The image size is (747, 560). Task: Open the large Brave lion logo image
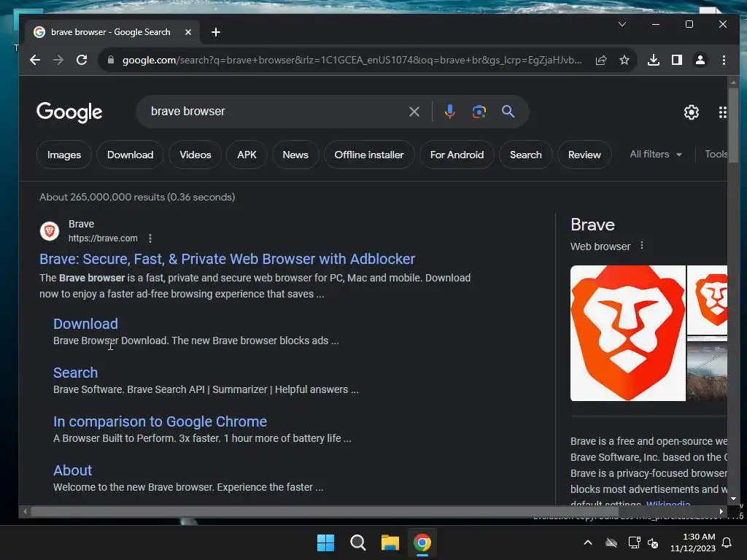pos(628,333)
